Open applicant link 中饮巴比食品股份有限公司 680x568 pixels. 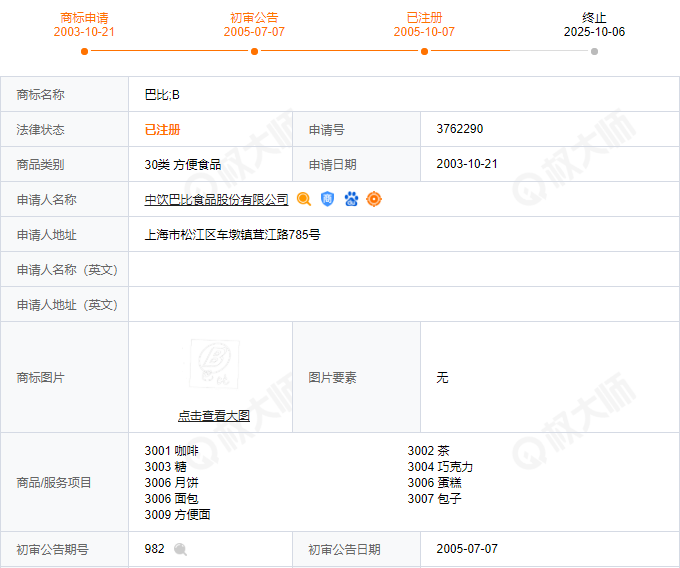[216, 199]
